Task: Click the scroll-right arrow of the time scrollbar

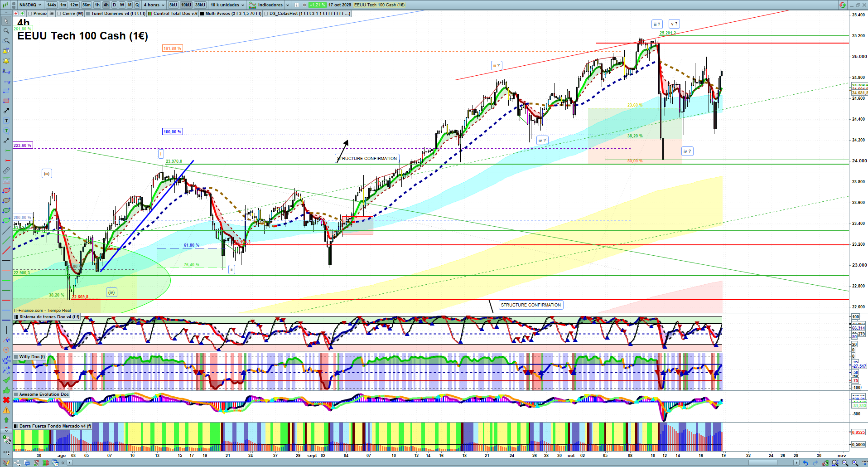Action: click(x=797, y=463)
